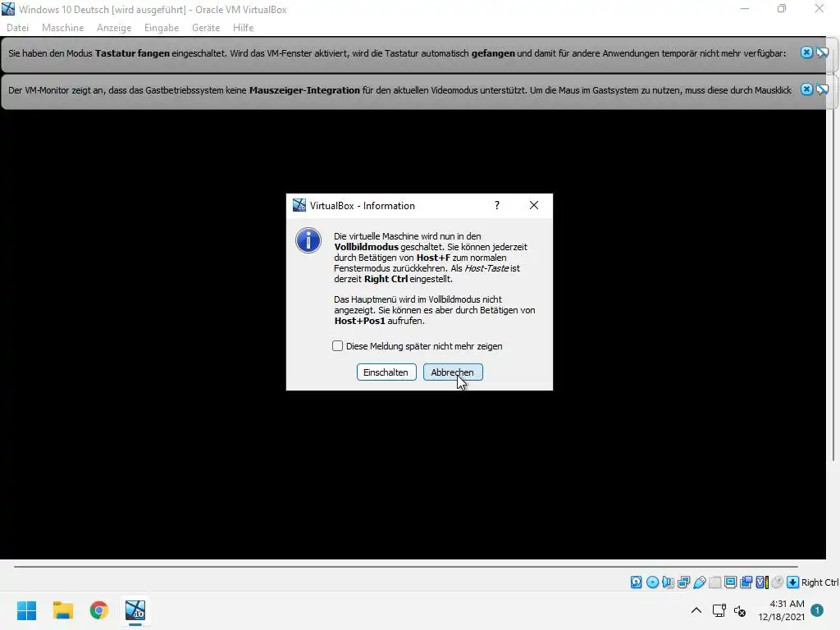Click the hard disk activity indicator

tap(636, 582)
